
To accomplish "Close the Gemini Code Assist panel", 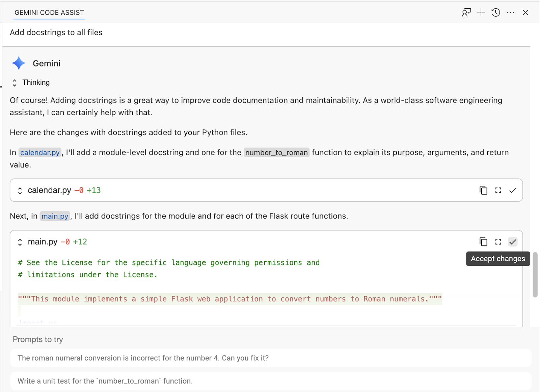I will [x=525, y=13].
